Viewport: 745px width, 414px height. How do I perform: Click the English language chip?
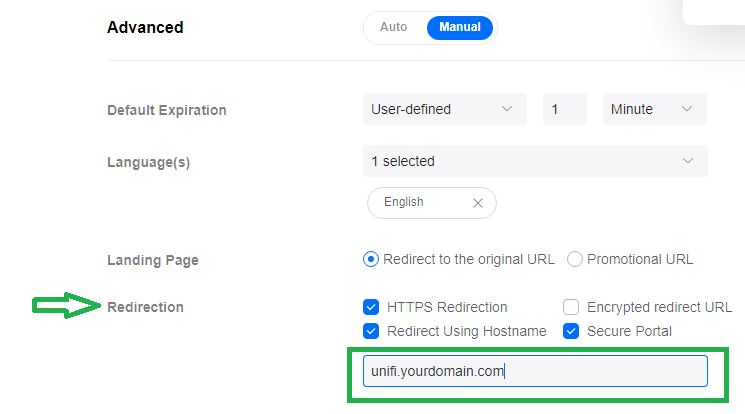[x=405, y=202]
